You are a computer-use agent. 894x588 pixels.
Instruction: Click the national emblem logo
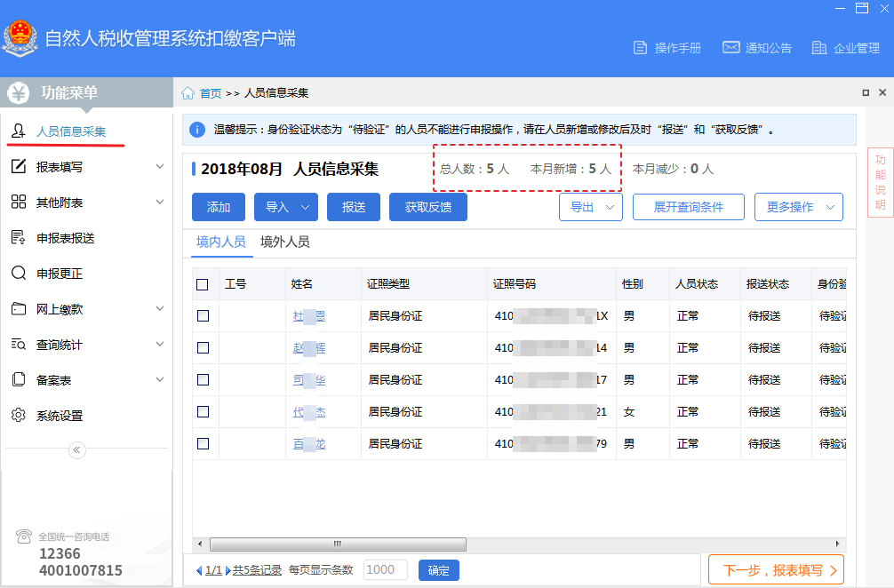point(20,37)
